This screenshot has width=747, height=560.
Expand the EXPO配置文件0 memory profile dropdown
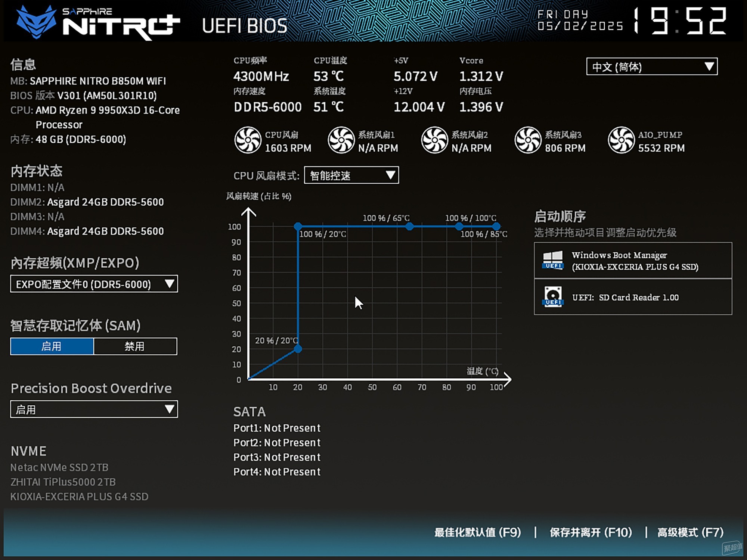pyautogui.click(x=94, y=284)
